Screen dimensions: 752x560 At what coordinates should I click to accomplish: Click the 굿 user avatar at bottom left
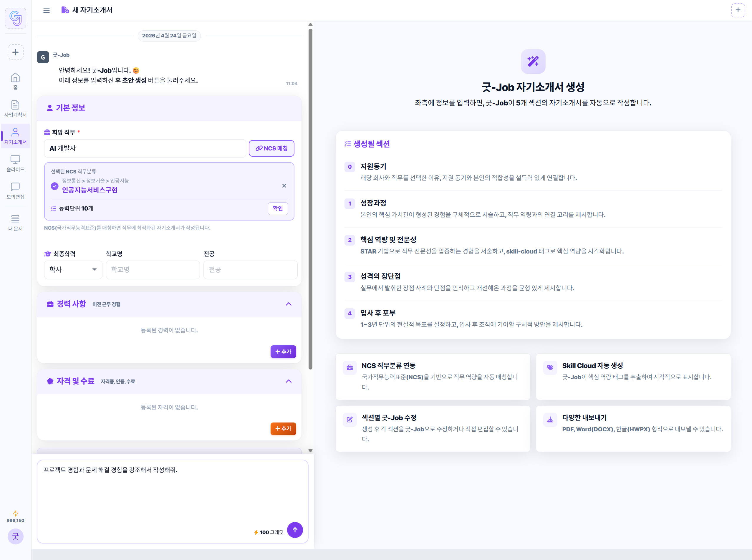(15, 536)
